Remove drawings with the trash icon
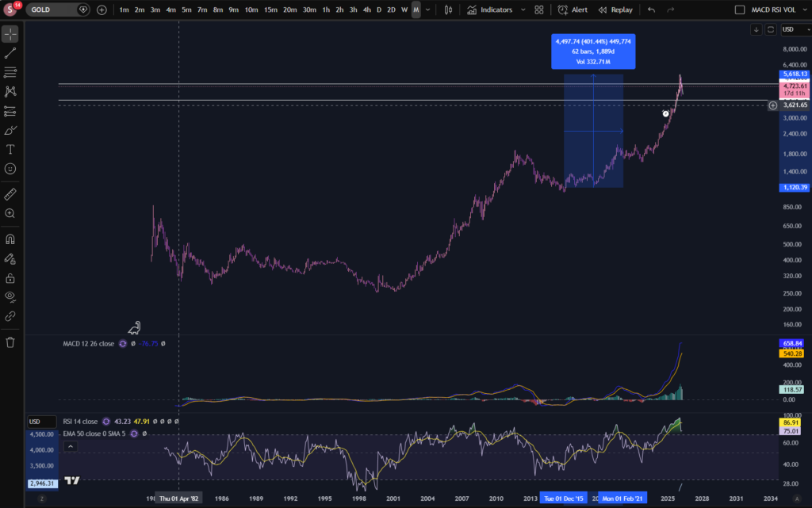 (x=10, y=342)
